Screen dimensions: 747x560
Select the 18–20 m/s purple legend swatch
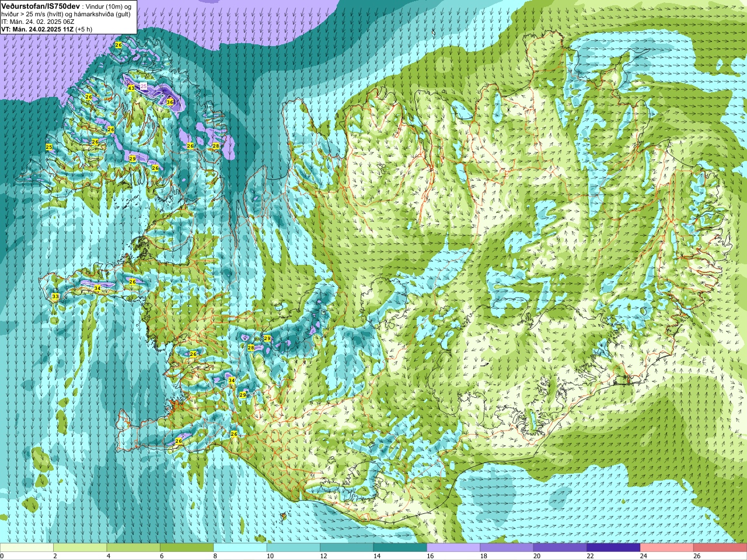[x=507, y=548]
